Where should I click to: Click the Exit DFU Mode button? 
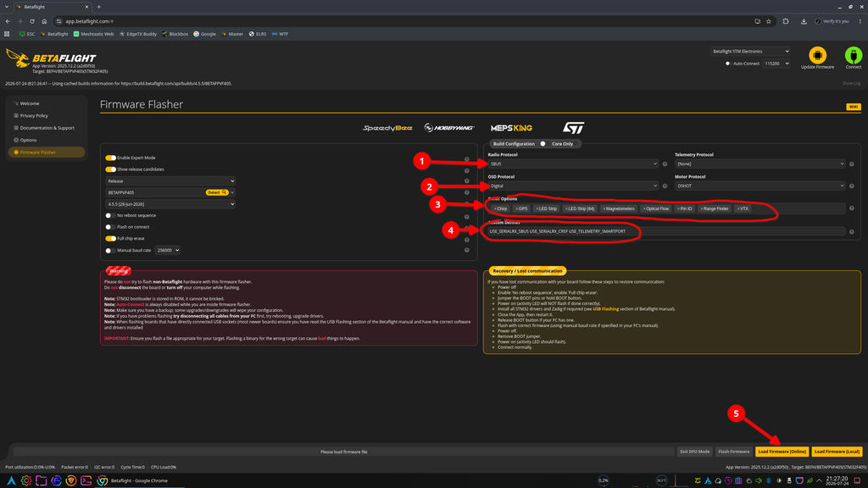point(695,452)
